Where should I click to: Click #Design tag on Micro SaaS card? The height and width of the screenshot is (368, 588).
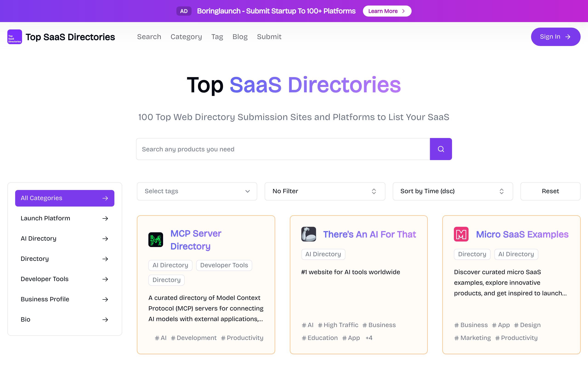point(527,325)
